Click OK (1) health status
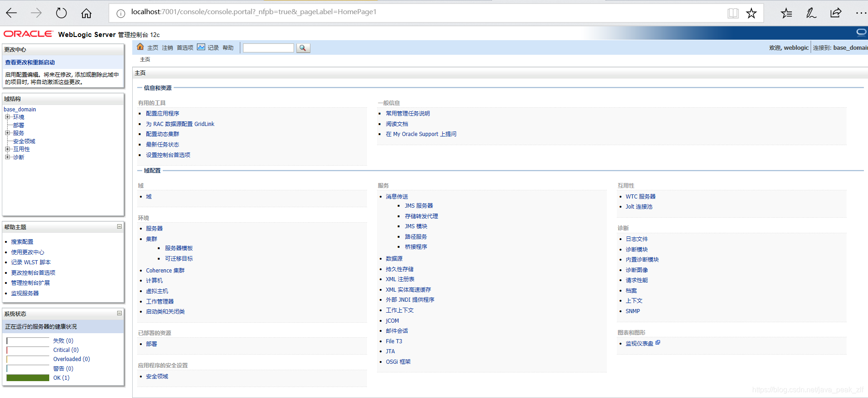The width and height of the screenshot is (868, 398). click(x=62, y=377)
